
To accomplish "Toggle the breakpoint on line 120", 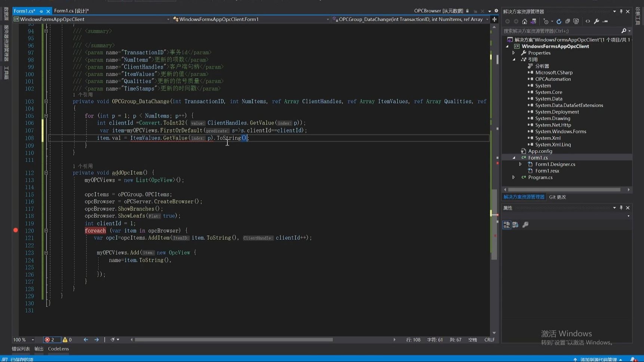I will [16, 230].
